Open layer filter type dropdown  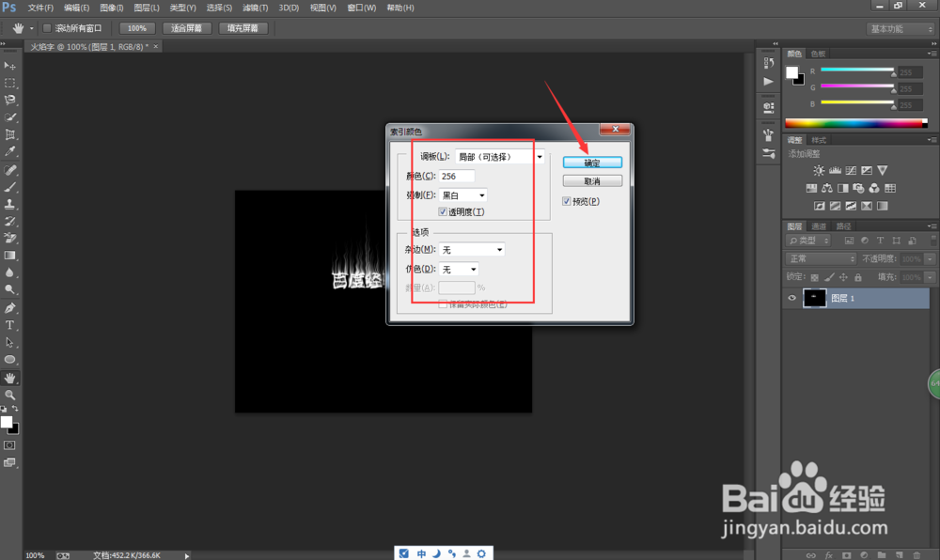click(x=808, y=241)
